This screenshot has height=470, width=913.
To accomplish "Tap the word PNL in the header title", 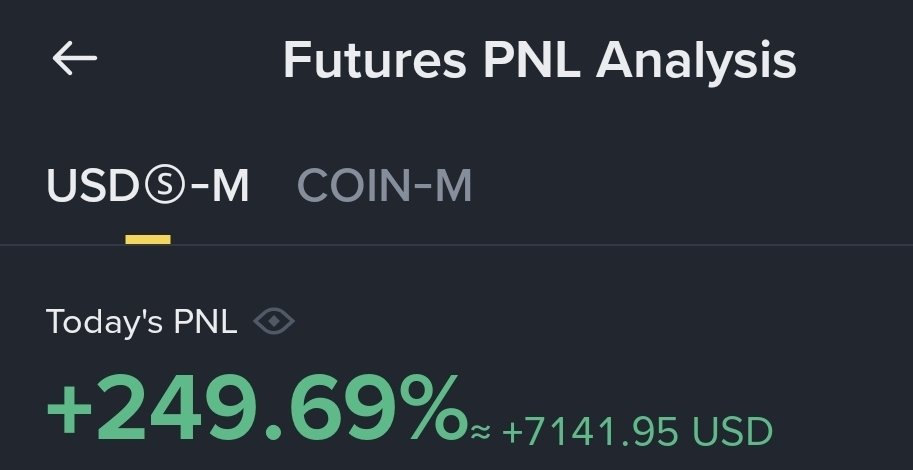I will pos(531,60).
